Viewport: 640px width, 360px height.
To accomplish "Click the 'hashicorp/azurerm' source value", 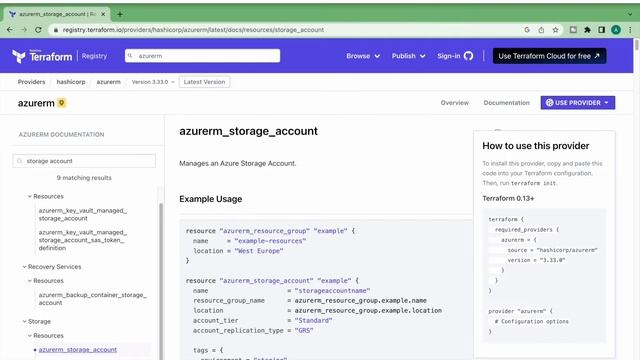I will click(567, 250).
